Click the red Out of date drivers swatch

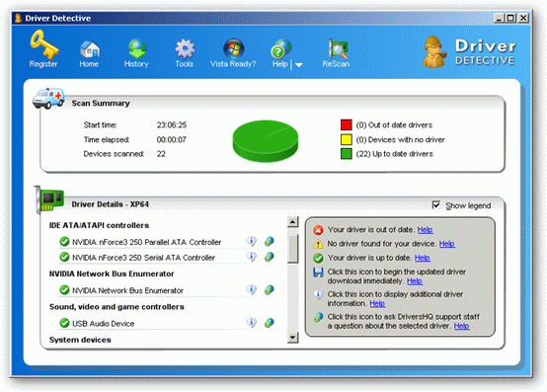point(347,124)
